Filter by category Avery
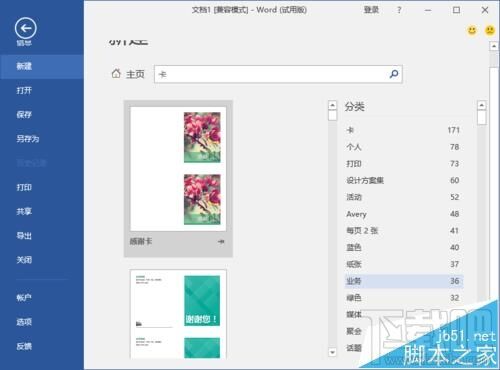 click(404, 214)
